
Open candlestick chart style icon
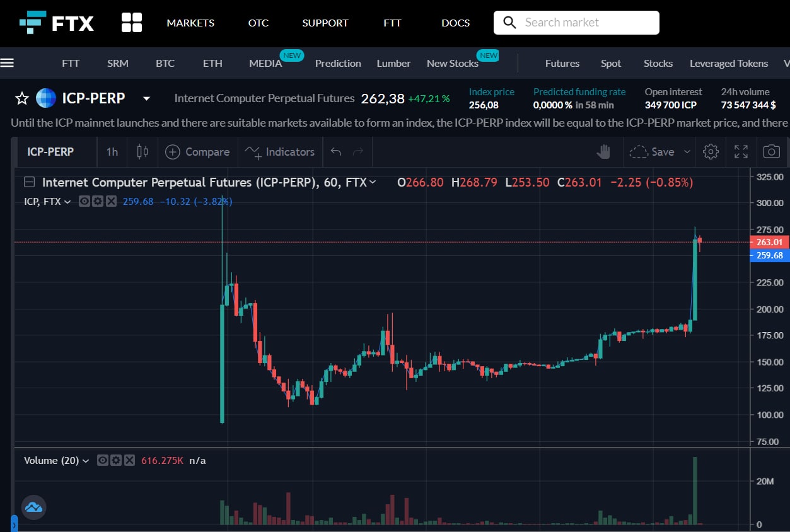tap(142, 152)
